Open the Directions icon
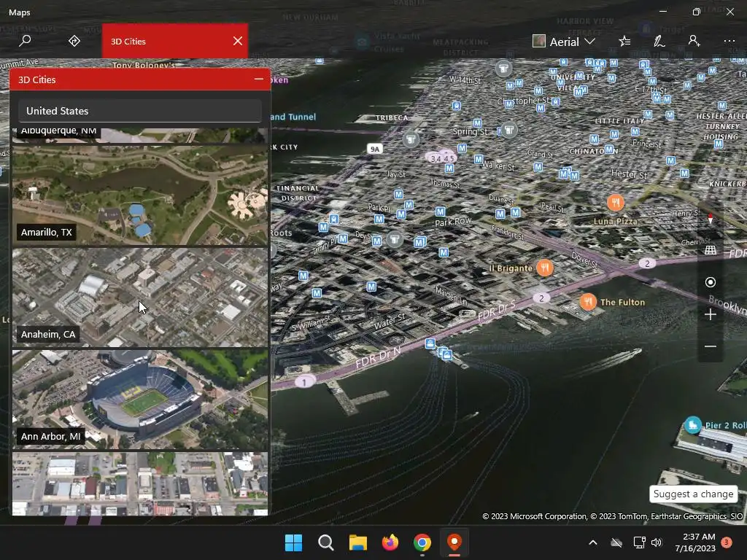The height and width of the screenshot is (560, 747). (x=74, y=41)
